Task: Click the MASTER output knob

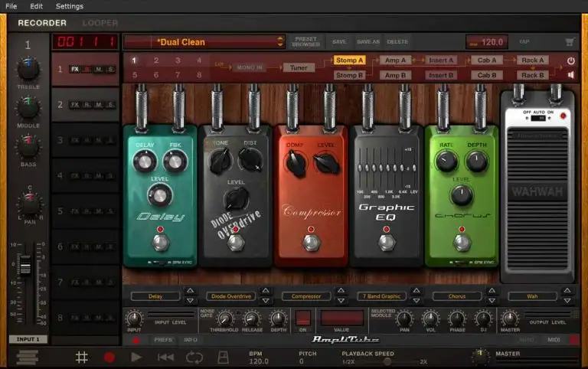Action: pos(510,318)
